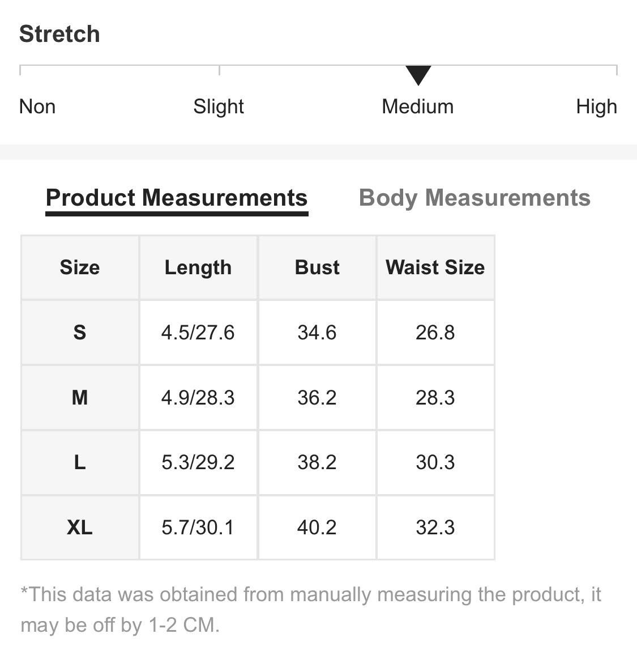Click the M size row label
The width and height of the screenshot is (637, 672).
coord(80,398)
